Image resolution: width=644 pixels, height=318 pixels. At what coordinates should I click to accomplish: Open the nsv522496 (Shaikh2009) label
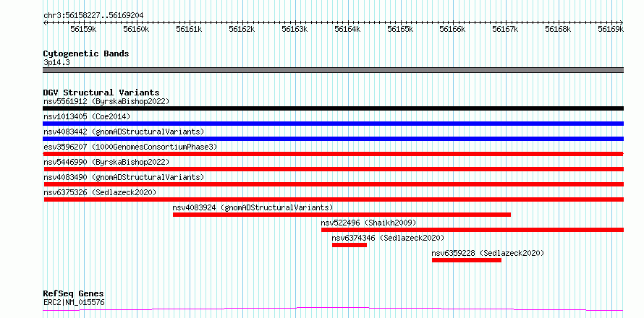tap(368, 223)
